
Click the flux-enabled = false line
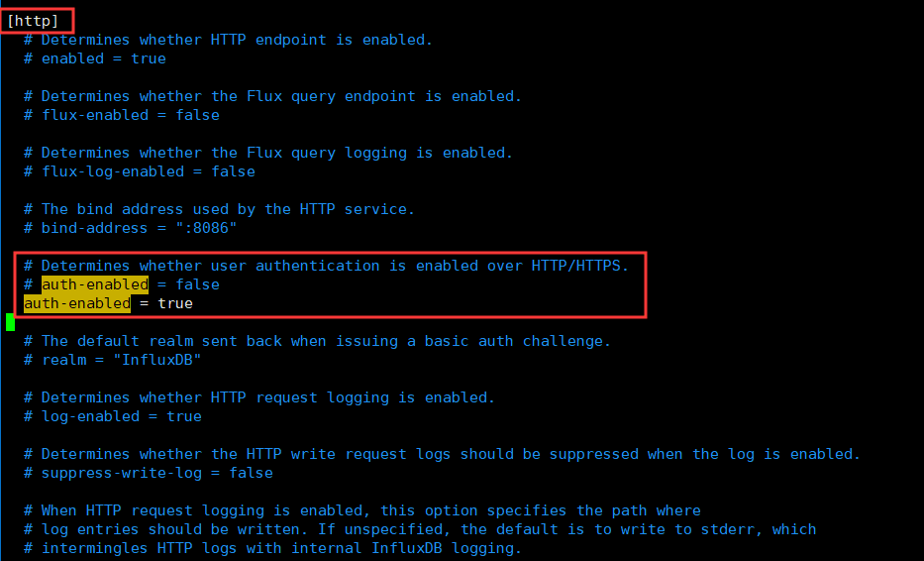pos(122,115)
